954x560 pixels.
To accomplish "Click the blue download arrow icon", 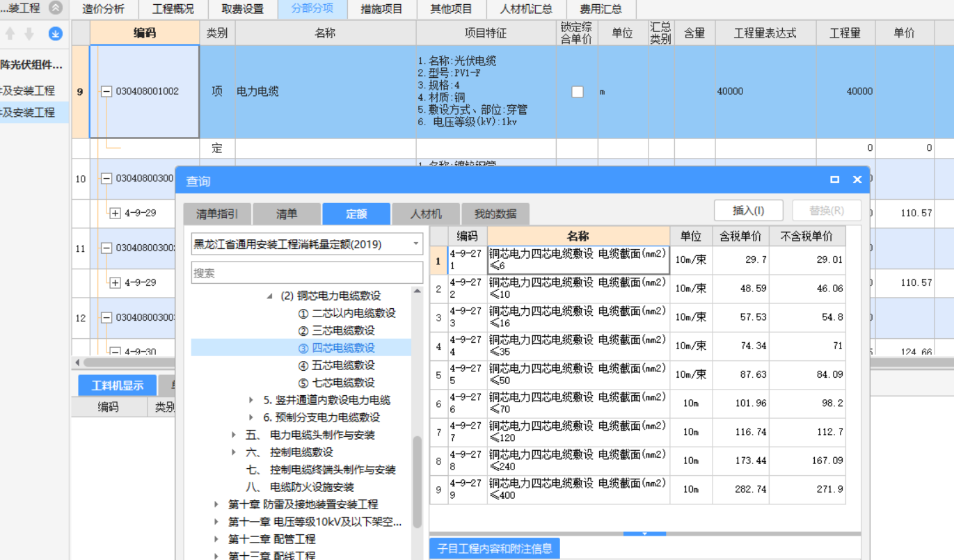I will [56, 33].
